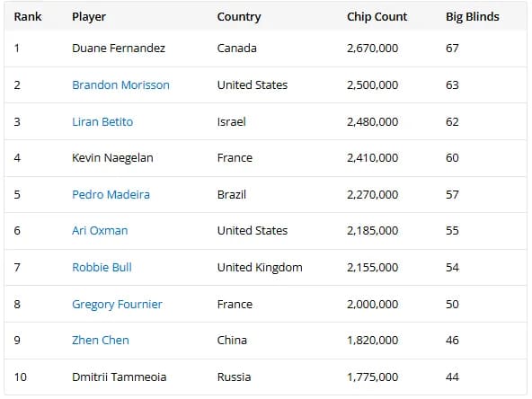Click Zhen Chen player link
Image resolution: width=532 pixels, height=399 pixels.
tap(100, 340)
